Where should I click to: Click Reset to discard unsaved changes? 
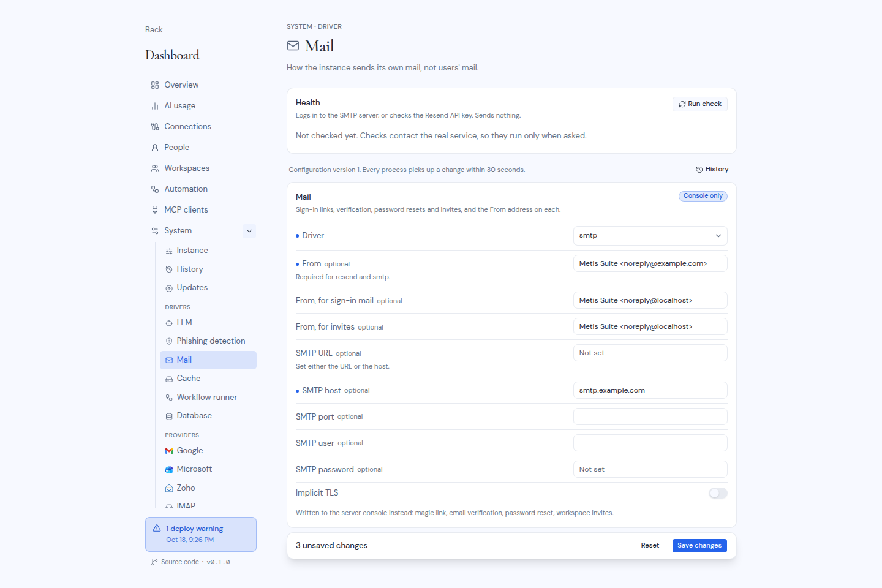click(650, 546)
